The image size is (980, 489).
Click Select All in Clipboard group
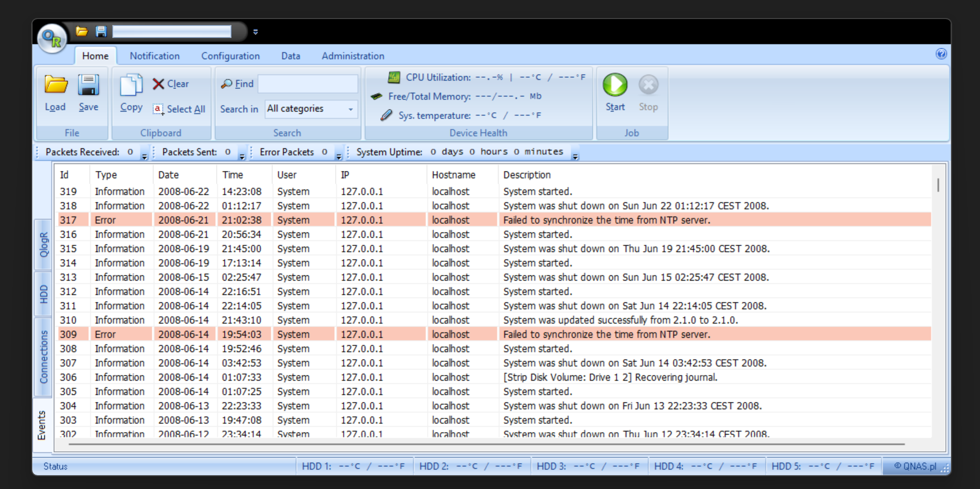pos(179,109)
